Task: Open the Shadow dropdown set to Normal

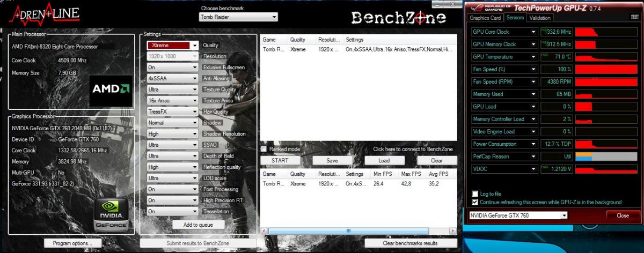Action: [x=173, y=123]
